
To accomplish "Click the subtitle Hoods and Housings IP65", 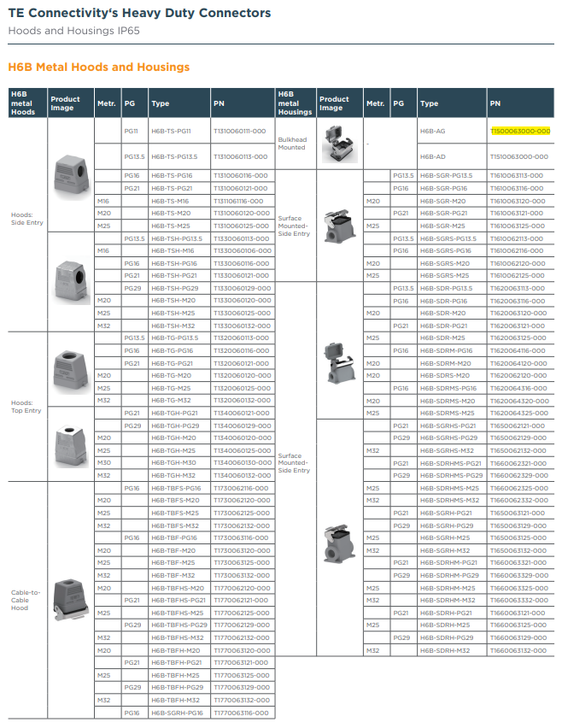I will point(73,31).
